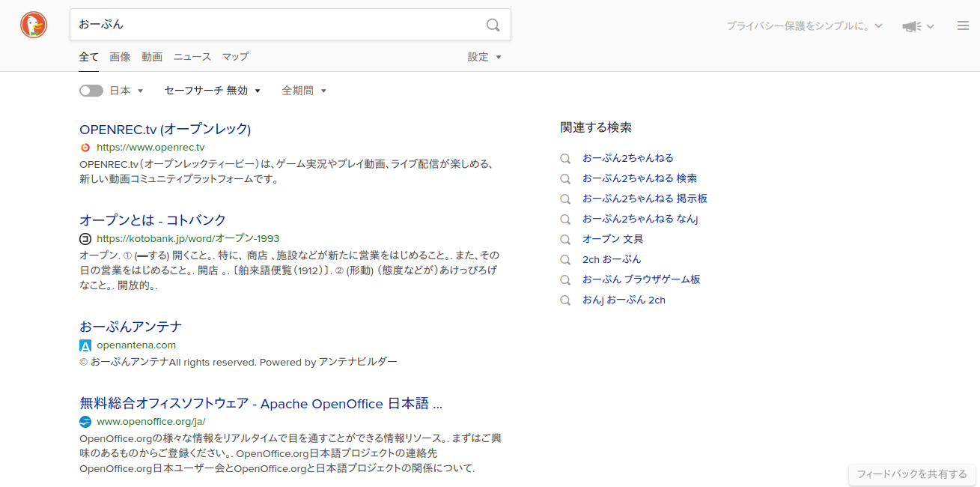
Task: Search related term おんj おーぷん 2ch
Action: (624, 300)
